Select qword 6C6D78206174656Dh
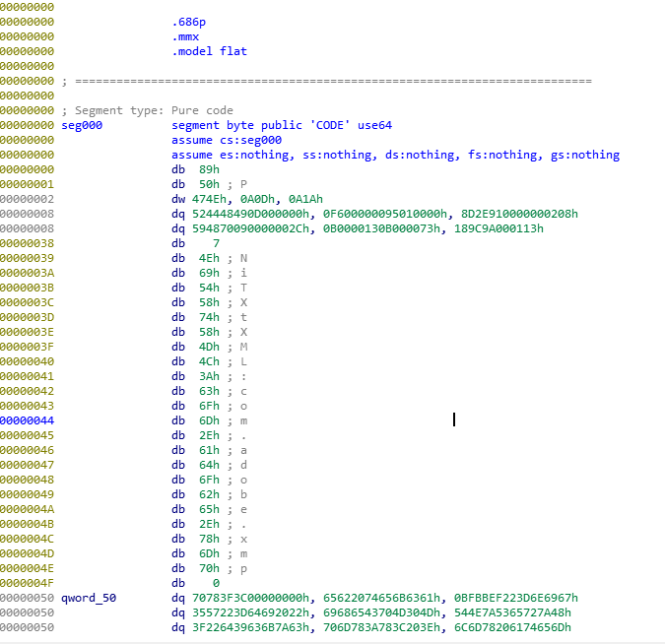The image size is (665, 644). point(512,627)
